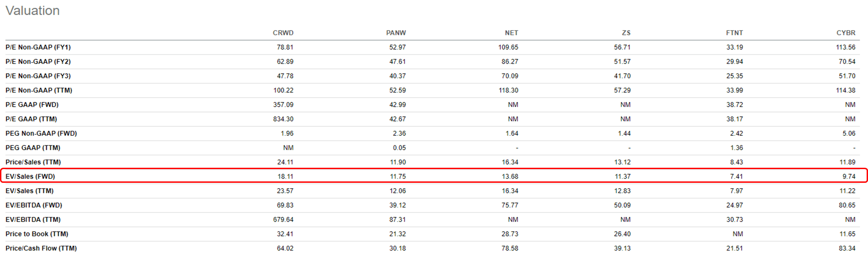Click the Valuation section title
The height and width of the screenshot is (258, 868).
click(x=32, y=10)
